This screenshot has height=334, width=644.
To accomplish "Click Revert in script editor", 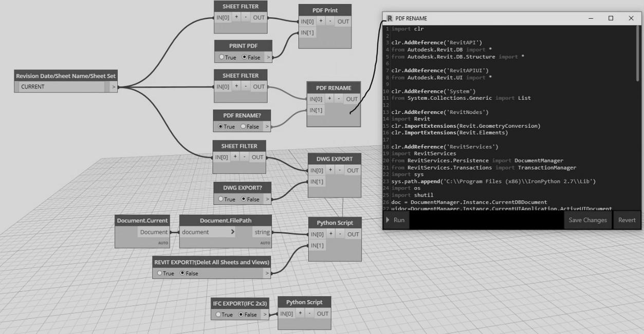I will (x=627, y=220).
